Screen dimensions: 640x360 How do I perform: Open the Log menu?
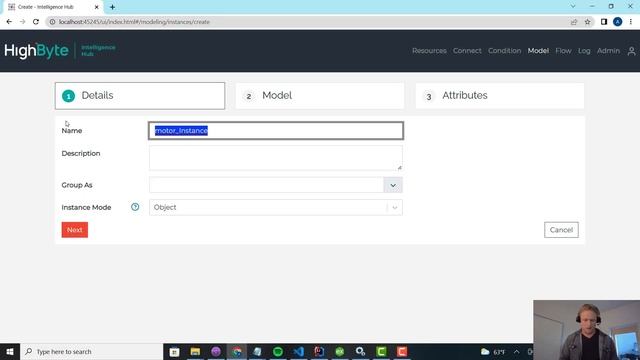[584, 51]
